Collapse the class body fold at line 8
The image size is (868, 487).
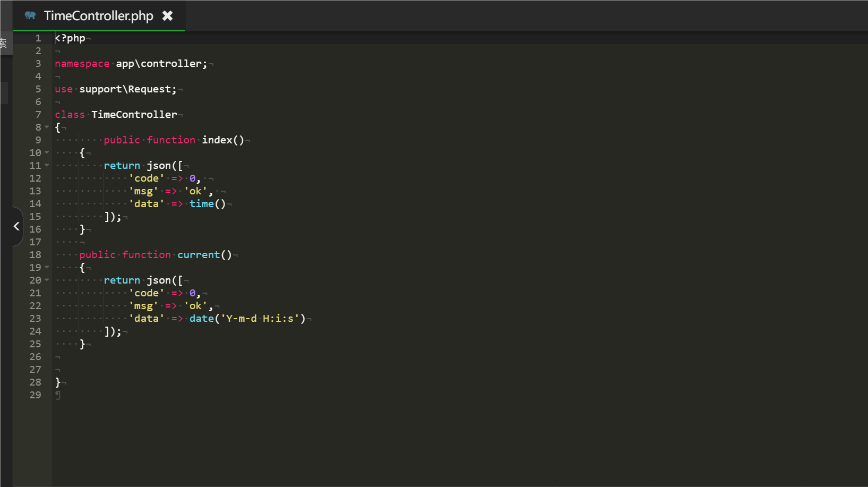click(47, 127)
